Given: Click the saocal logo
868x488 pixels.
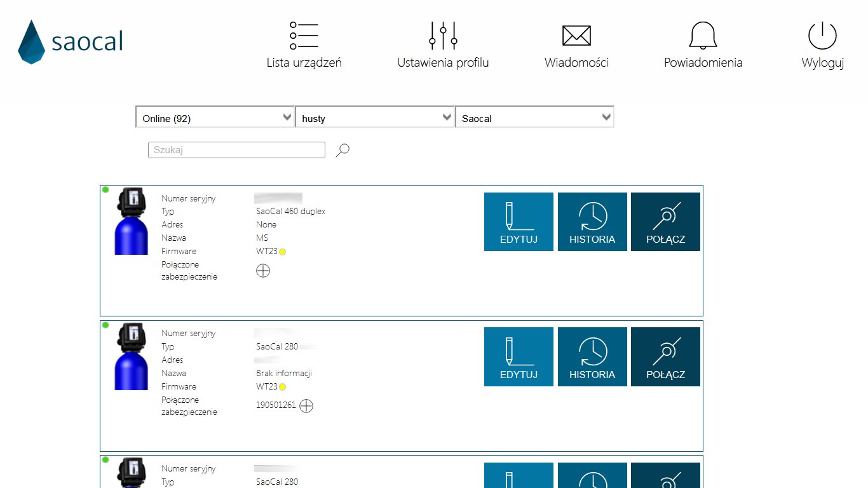Looking at the screenshot, I should click(x=71, y=42).
